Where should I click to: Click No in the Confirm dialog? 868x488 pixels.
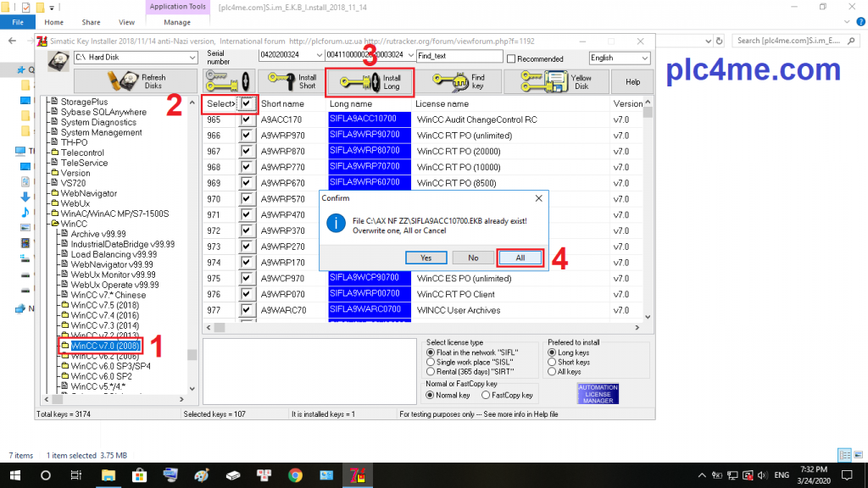tap(473, 258)
